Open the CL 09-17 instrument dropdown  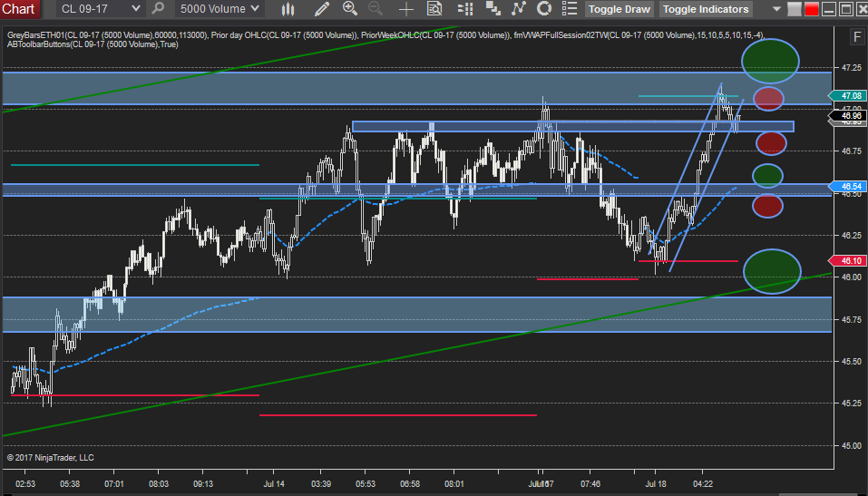click(100, 9)
